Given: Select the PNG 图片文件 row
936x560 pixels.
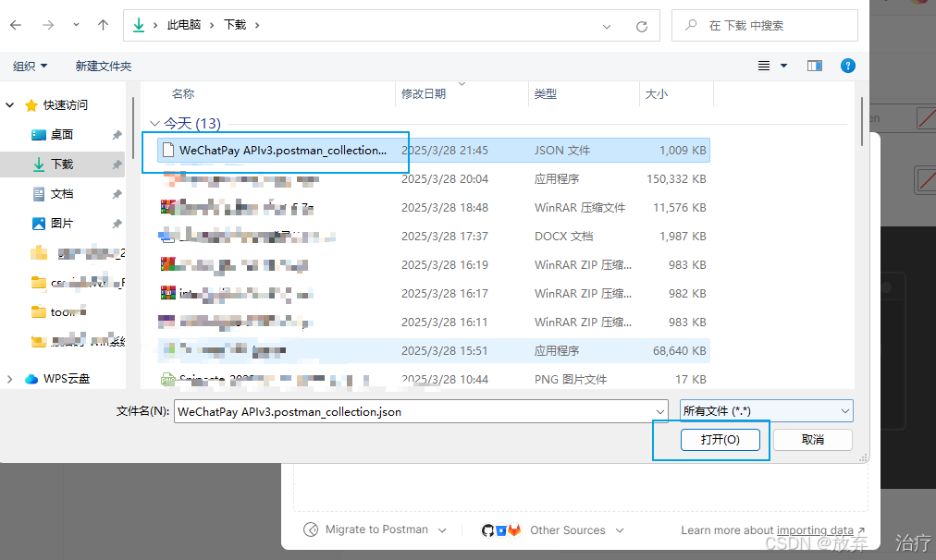Looking at the screenshot, I should coord(434,379).
